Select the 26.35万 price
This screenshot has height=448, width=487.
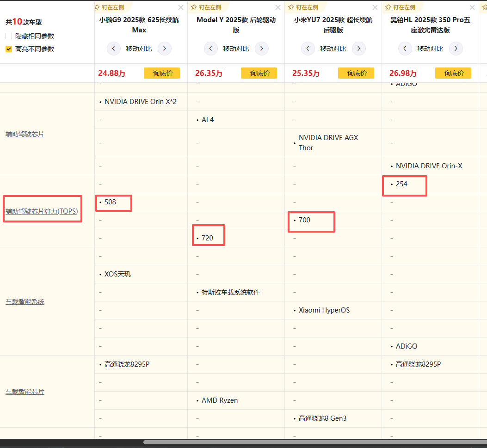click(x=209, y=73)
